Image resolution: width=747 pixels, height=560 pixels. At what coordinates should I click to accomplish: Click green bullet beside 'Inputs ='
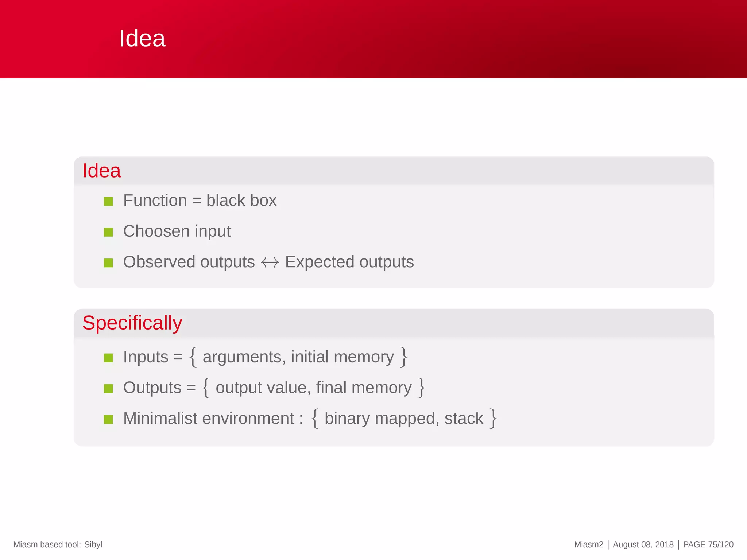[x=108, y=358]
